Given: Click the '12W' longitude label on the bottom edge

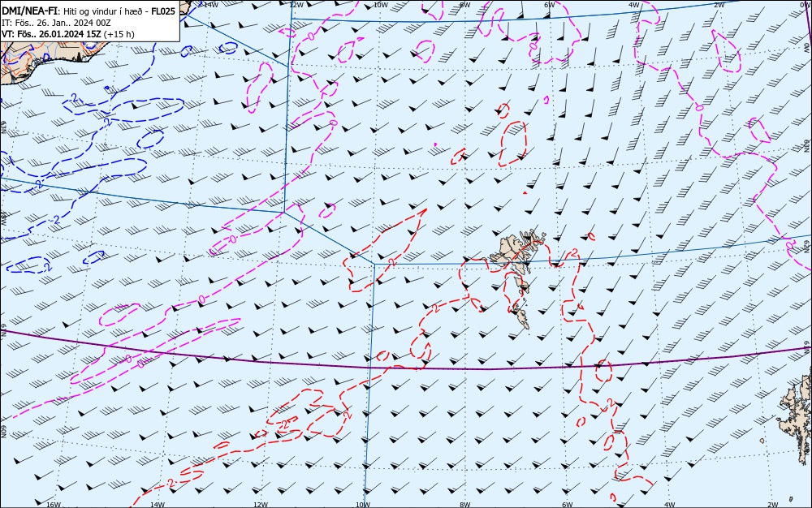Looking at the screenshot, I should point(261,505).
